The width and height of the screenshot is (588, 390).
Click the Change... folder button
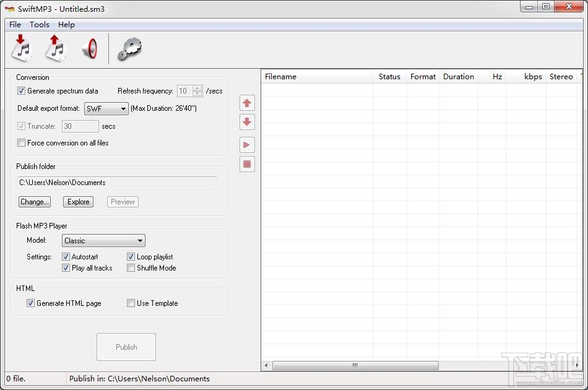(x=35, y=202)
